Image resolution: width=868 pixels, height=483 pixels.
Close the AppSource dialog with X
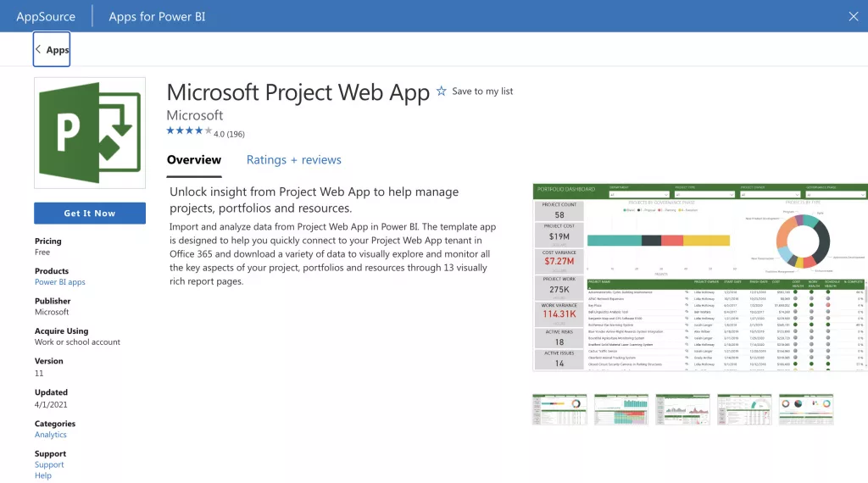pyautogui.click(x=853, y=17)
